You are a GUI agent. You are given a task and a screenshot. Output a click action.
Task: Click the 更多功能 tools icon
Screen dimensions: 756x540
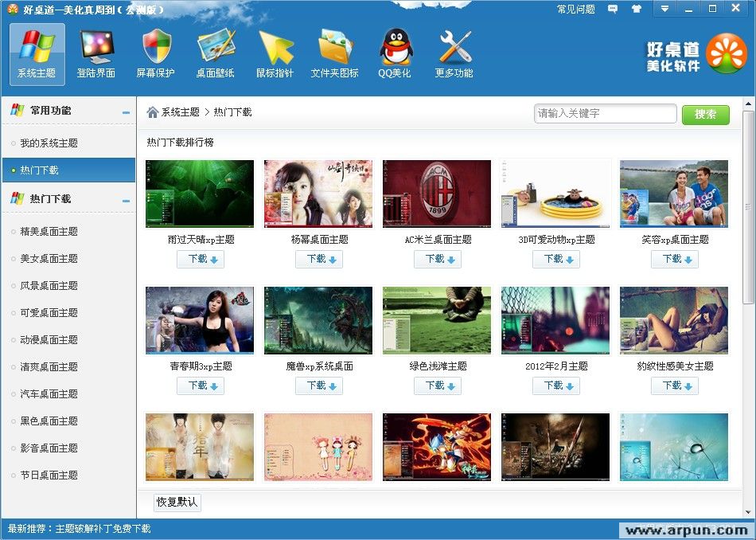tap(454, 53)
